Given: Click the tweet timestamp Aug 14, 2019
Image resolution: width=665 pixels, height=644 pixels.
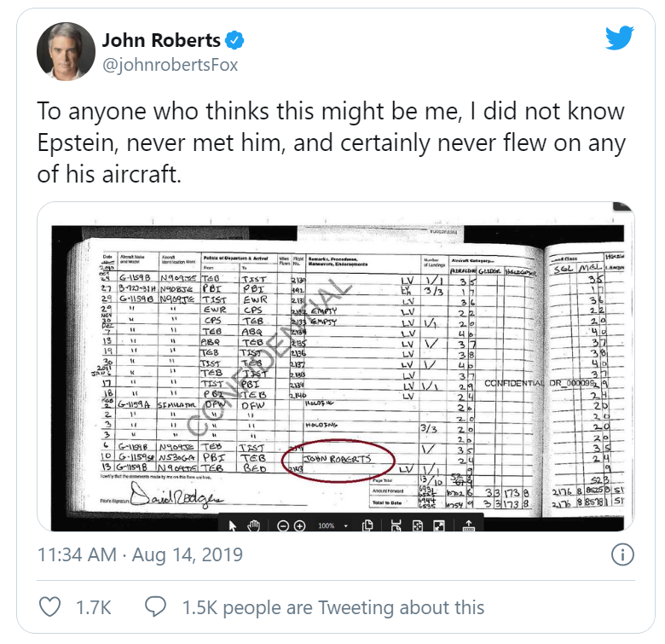Looking at the screenshot, I should (x=141, y=554).
